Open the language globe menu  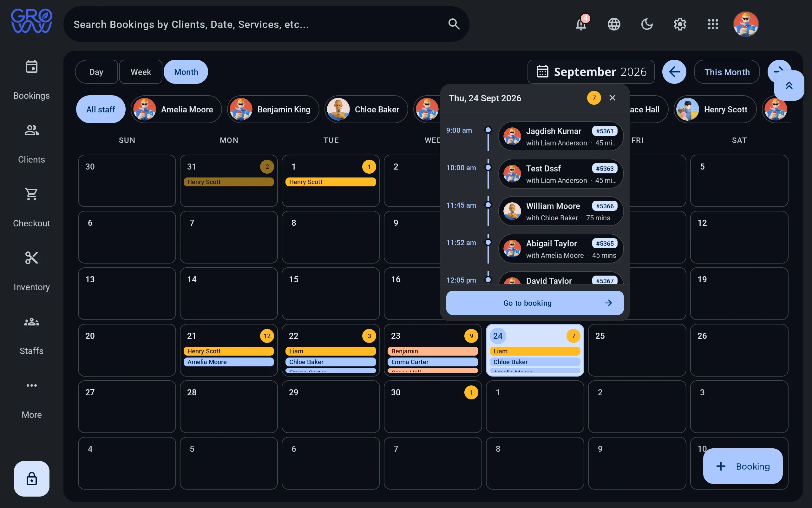coord(614,24)
